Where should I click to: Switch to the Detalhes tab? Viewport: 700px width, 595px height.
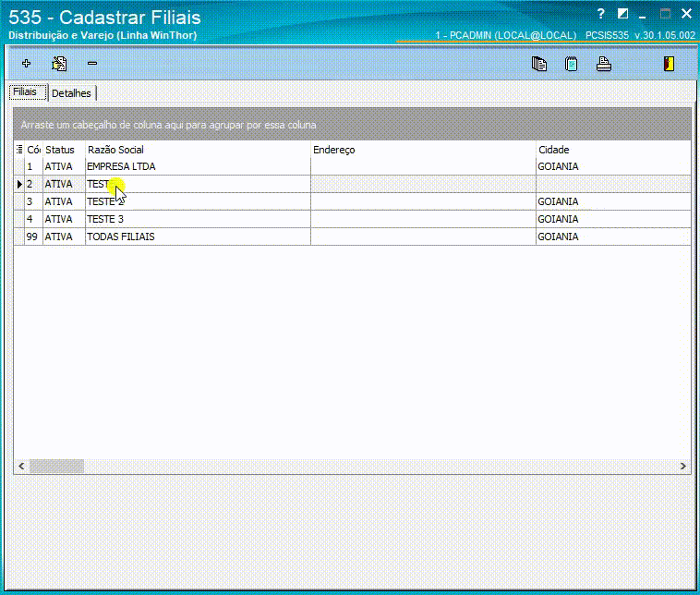[72, 93]
